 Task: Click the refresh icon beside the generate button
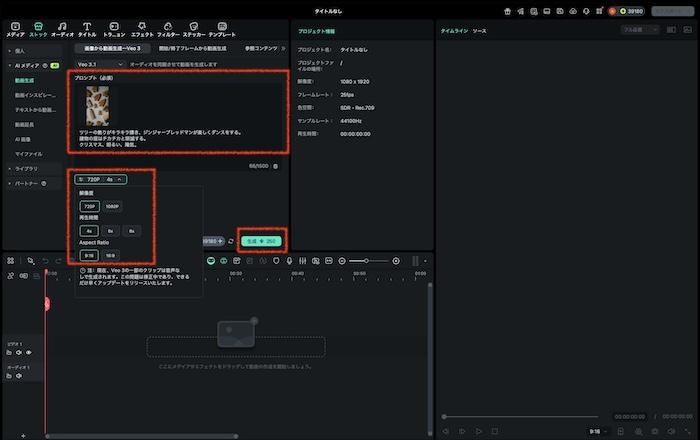coord(231,241)
